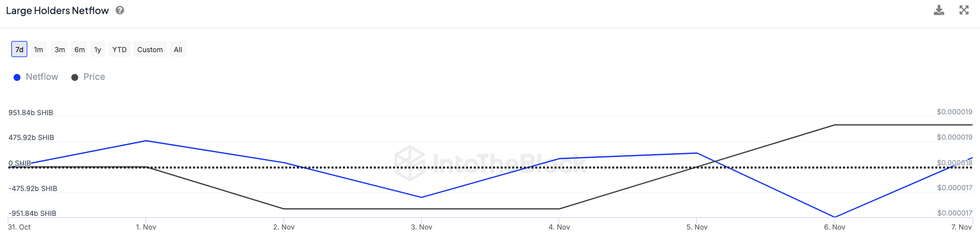Choose the 1y time range
980x236 pixels.
(97, 49)
